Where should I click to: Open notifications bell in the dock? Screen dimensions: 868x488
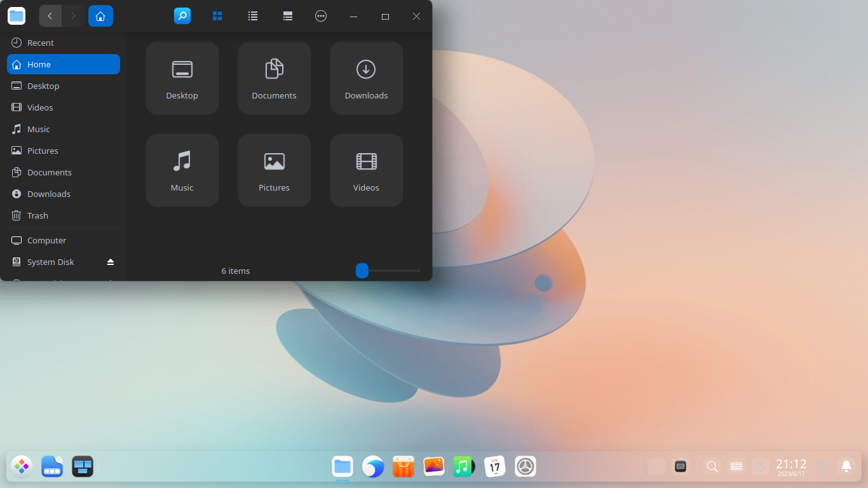click(846, 466)
